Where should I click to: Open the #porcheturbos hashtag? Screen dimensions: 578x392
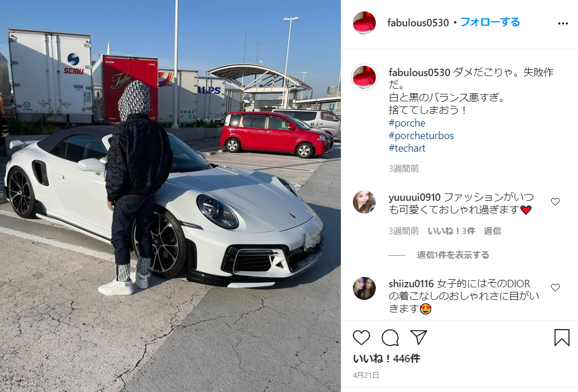coord(421,136)
